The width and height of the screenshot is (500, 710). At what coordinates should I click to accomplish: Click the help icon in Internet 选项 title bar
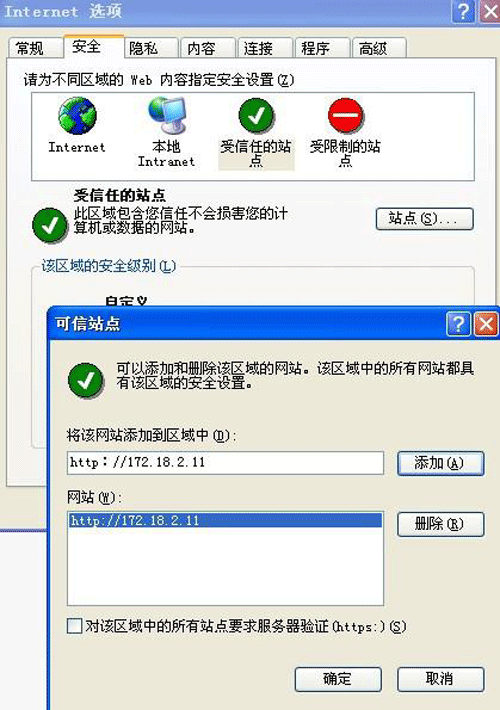[x=464, y=11]
